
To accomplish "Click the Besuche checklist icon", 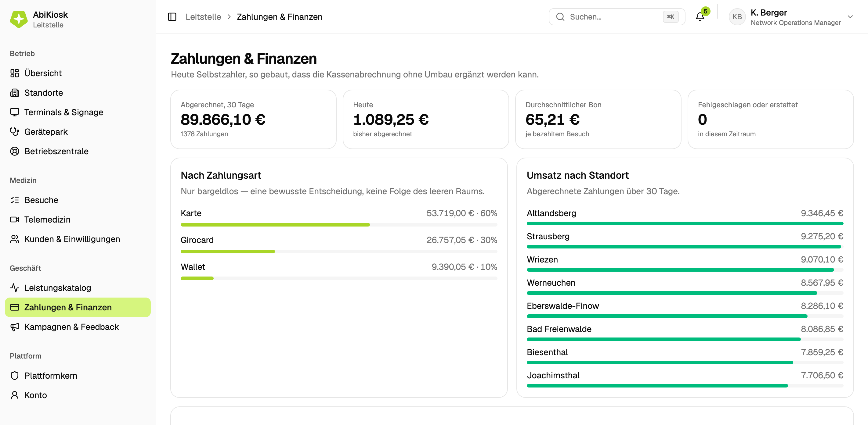I will coord(14,200).
